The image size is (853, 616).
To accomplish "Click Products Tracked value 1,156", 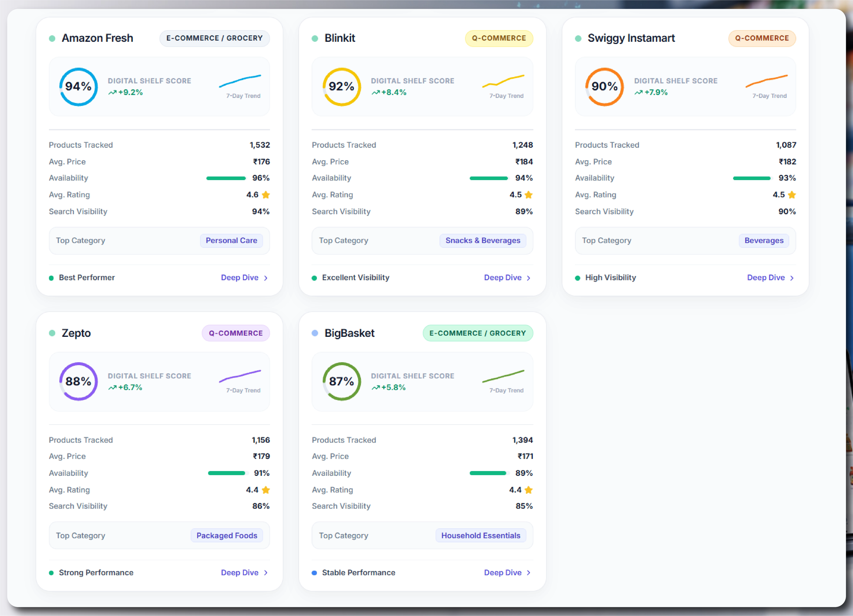I will pos(261,440).
